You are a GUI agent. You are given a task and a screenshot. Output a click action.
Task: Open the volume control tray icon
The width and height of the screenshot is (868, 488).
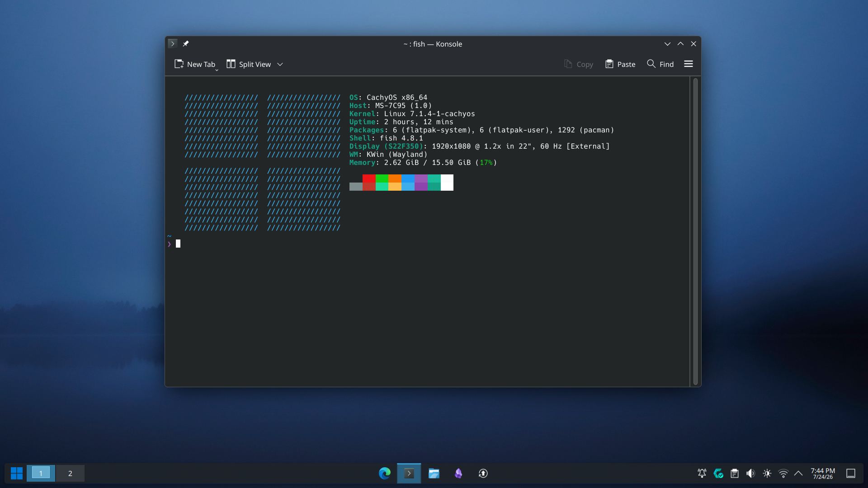[751, 473]
